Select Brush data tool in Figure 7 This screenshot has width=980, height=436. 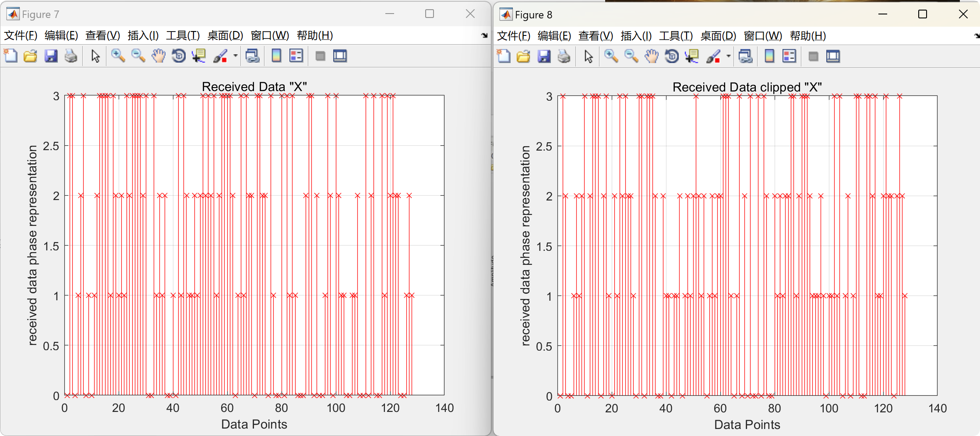(220, 56)
